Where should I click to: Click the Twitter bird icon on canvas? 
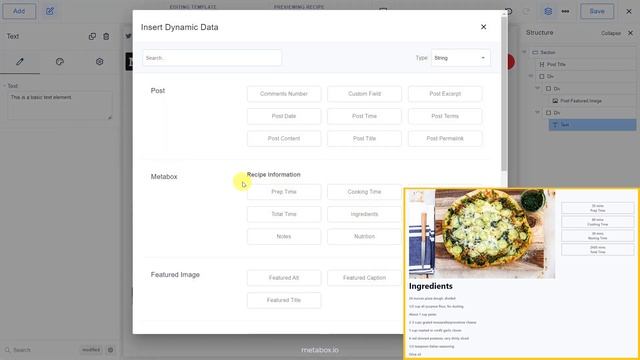tap(129, 36)
